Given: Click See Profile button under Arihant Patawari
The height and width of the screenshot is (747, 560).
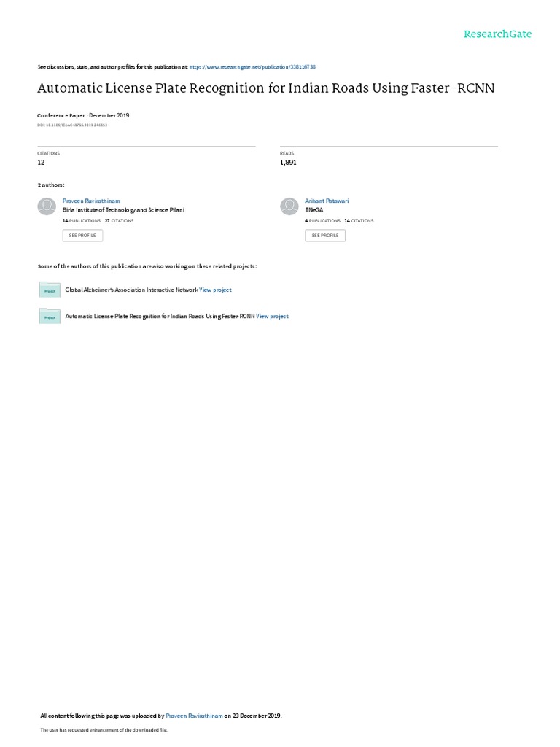Looking at the screenshot, I should point(325,236).
